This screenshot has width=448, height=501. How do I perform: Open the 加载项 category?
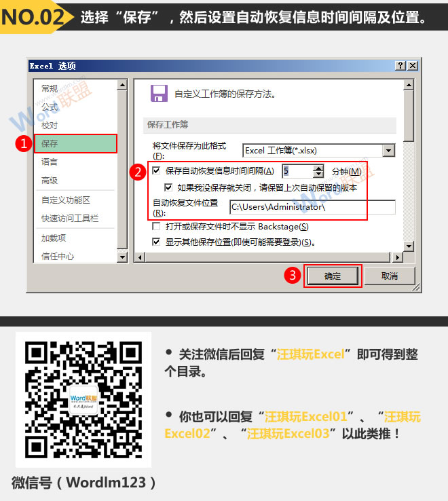coord(54,238)
